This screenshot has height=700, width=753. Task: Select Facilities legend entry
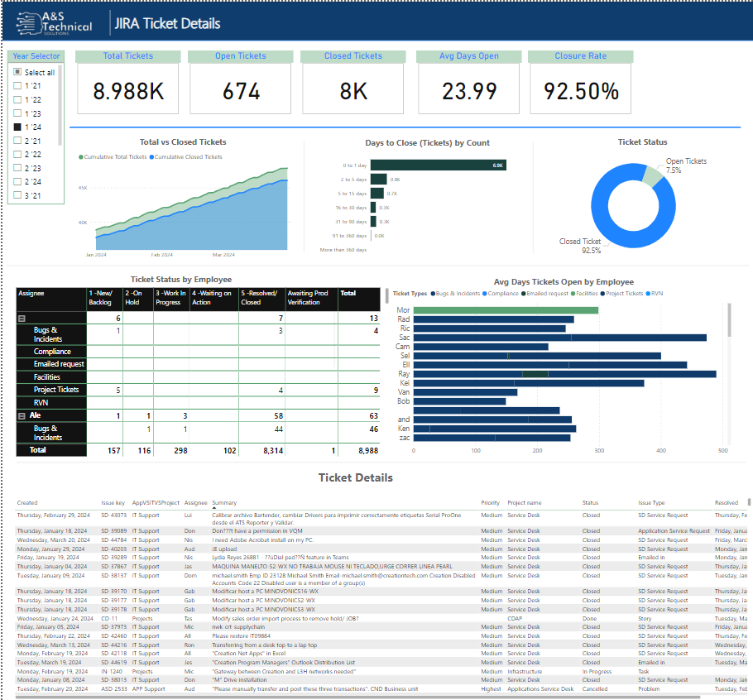point(584,294)
